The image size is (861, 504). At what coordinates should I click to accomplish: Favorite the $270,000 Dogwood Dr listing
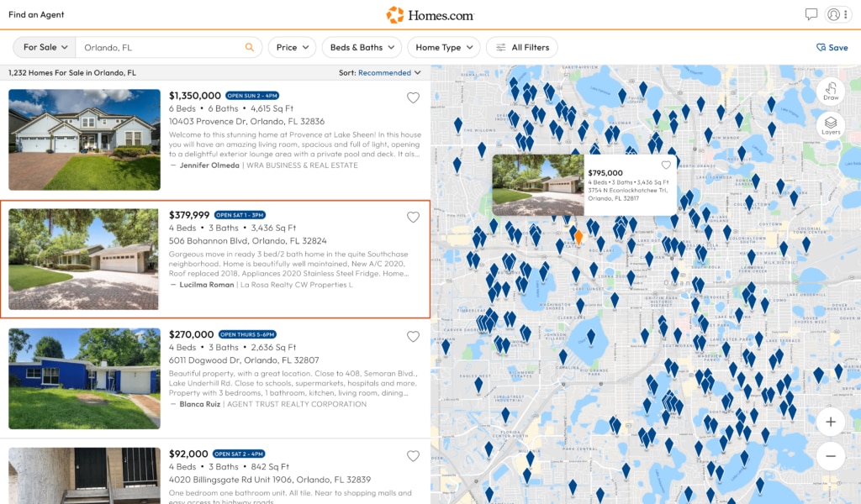(413, 336)
